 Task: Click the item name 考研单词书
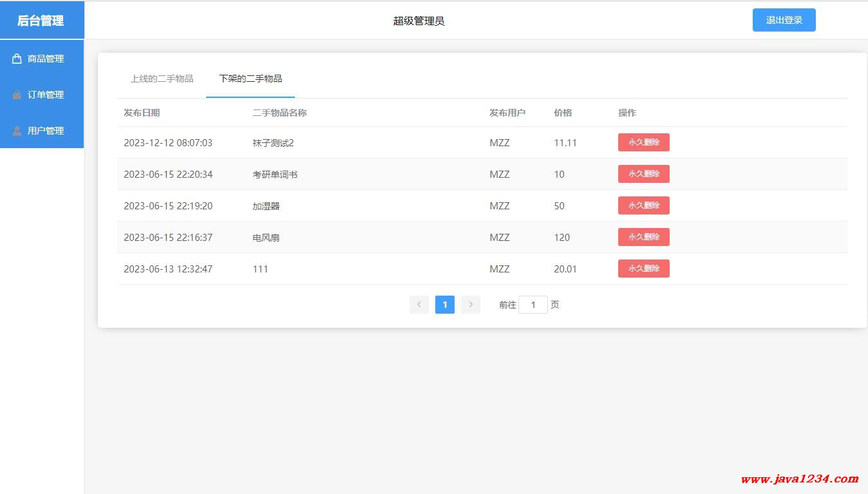tap(275, 175)
